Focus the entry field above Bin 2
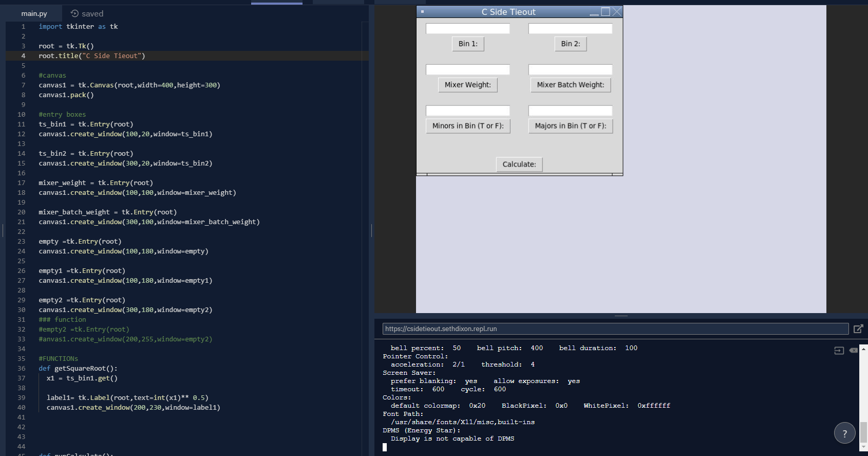The width and height of the screenshot is (868, 456). [571, 29]
